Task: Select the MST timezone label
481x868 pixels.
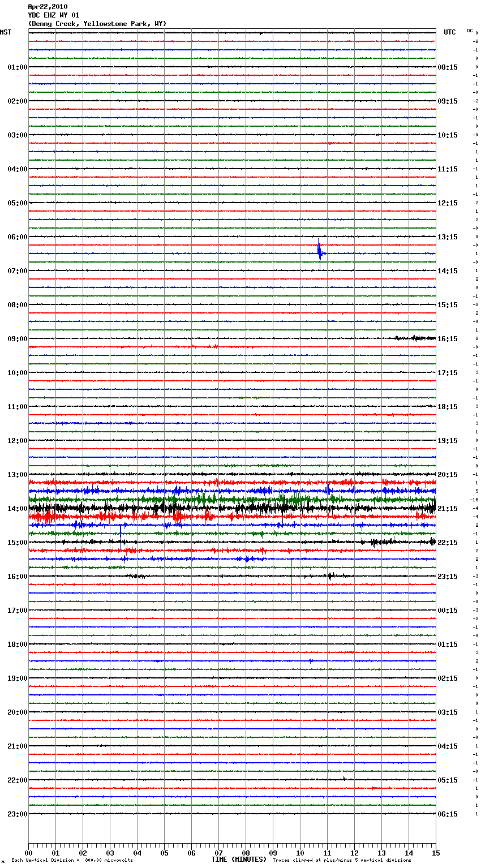Action: pyautogui.click(x=6, y=32)
